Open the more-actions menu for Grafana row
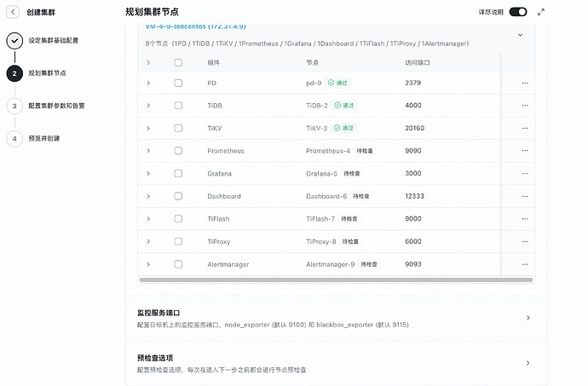 coord(524,173)
